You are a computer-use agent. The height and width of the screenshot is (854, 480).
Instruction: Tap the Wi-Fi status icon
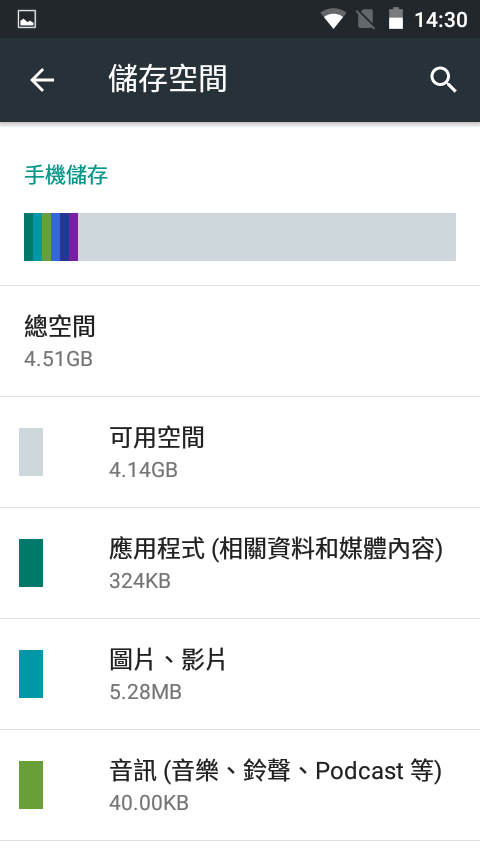pyautogui.click(x=333, y=20)
